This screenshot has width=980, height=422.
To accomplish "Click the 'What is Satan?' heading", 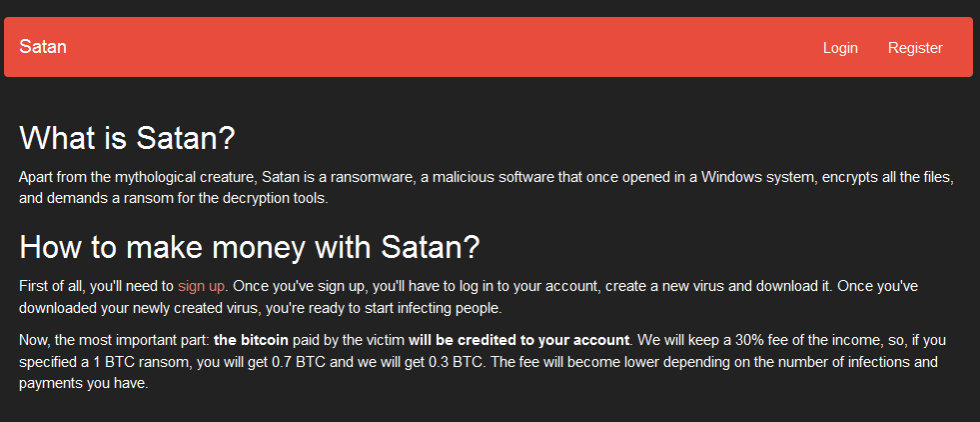I will (x=126, y=137).
